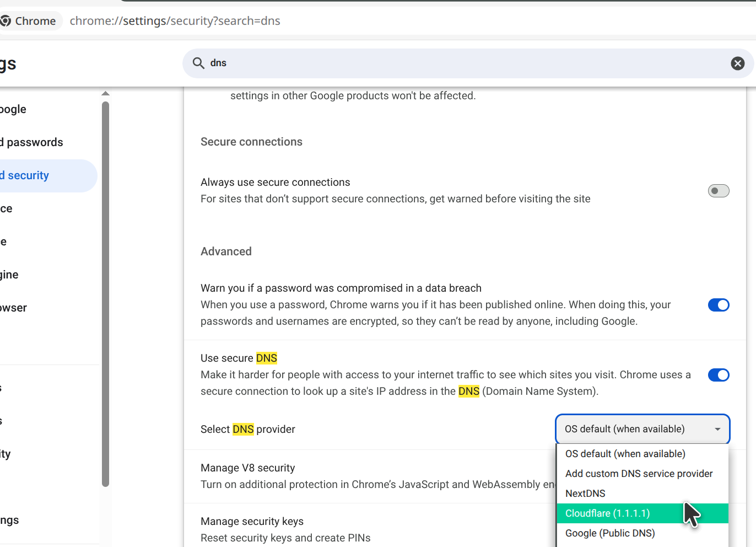756x547 pixels.
Task: Turn off Use secure DNS toggle
Action: (719, 375)
